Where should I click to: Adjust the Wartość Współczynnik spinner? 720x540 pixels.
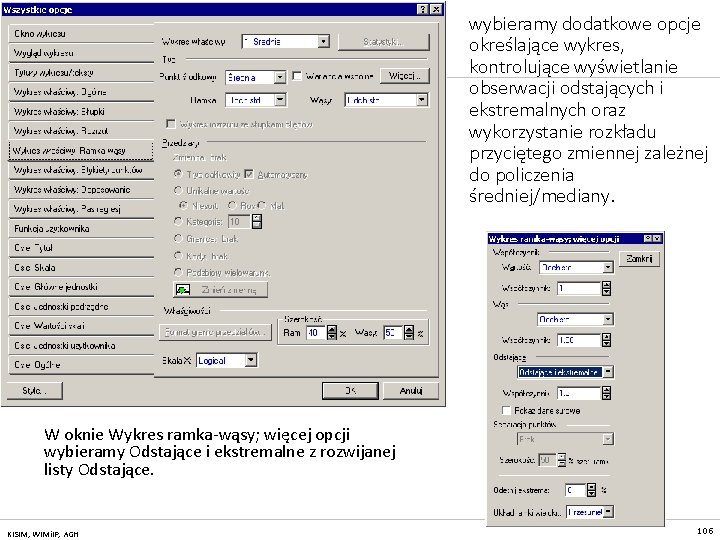(607, 288)
